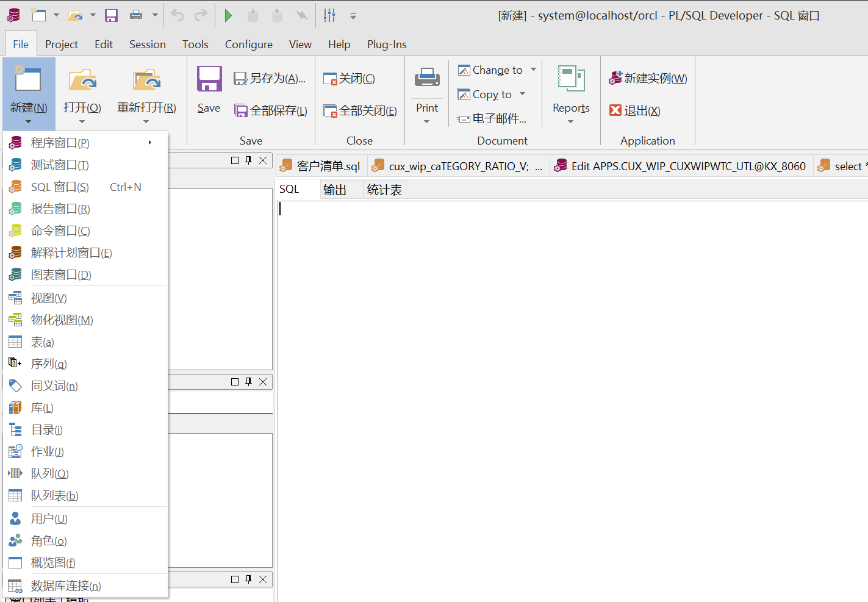The image size is (868, 602).
Task: Select 数据库连接(n) from the new menu
Action: pyautogui.click(x=85, y=586)
